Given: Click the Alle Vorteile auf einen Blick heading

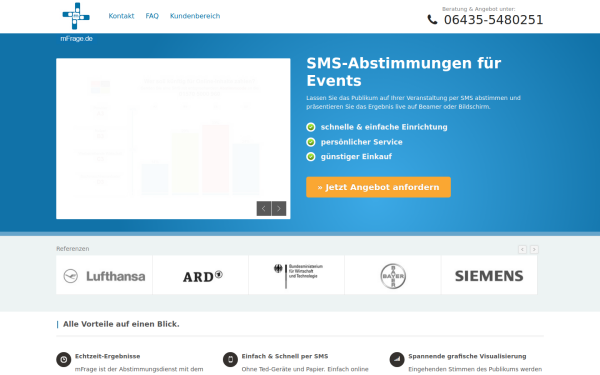Looking at the screenshot, I should pos(121,324).
